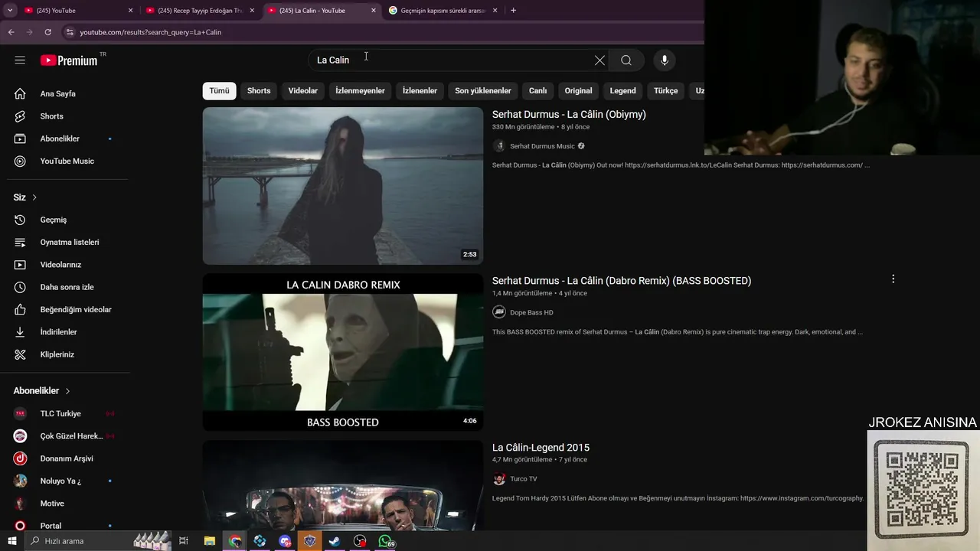
Task: Switch to the Recep Tayyip Erdoğan browser tab
Action: click(201, 11)
